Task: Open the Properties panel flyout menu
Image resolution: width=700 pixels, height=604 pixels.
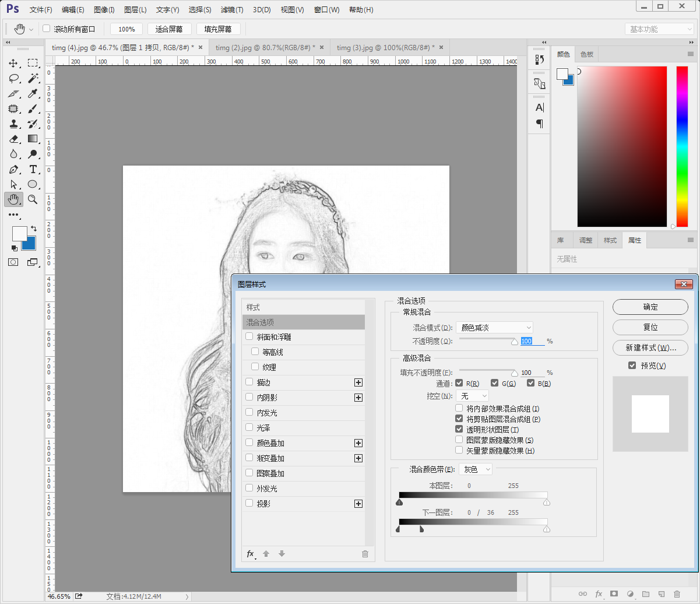Action: click(691, 240)
